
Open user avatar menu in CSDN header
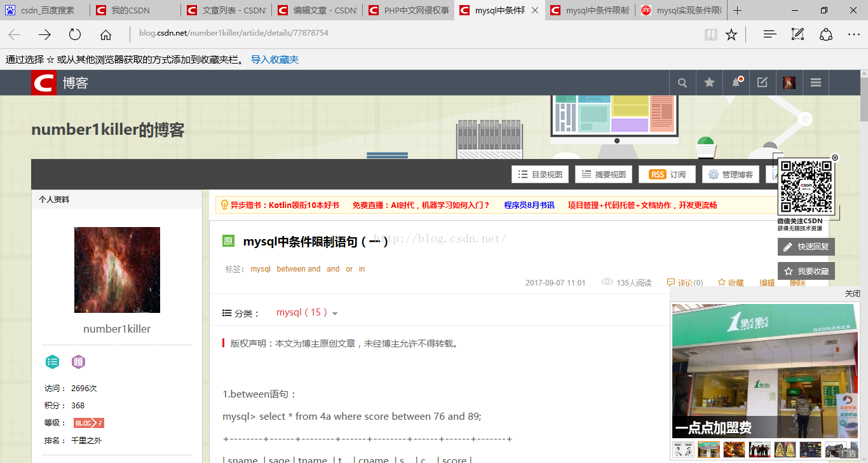tap(789, 83)
